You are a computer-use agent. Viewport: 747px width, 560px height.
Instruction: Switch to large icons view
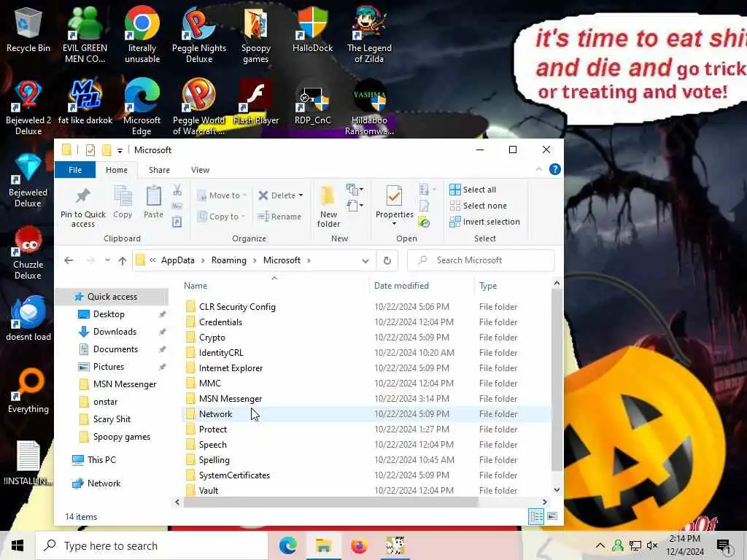(x=552, y=516)
